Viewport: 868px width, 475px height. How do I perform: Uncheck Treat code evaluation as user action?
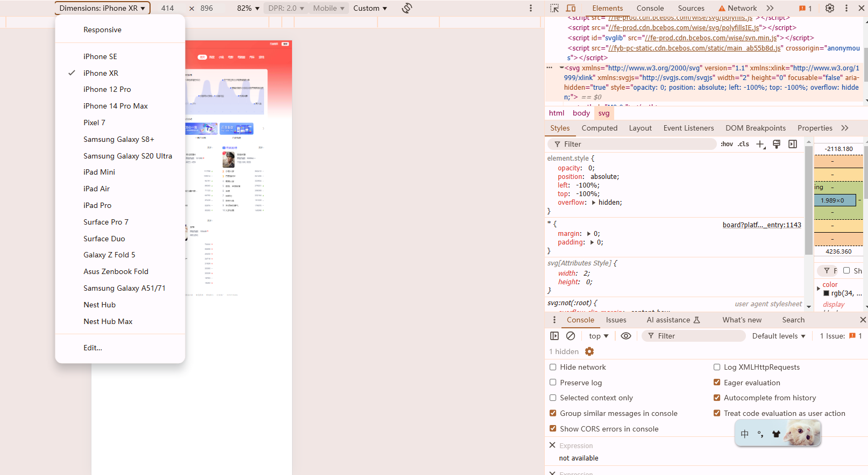[717, 413]
